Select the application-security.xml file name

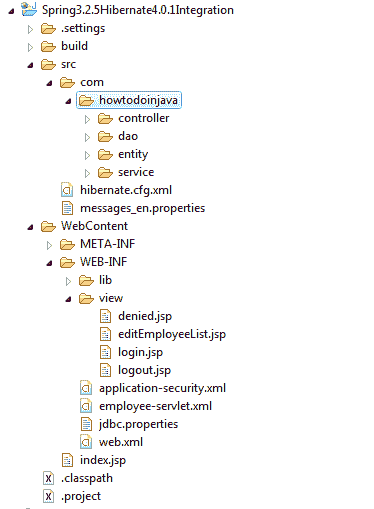pyautogui.click(x=162, y=388)
